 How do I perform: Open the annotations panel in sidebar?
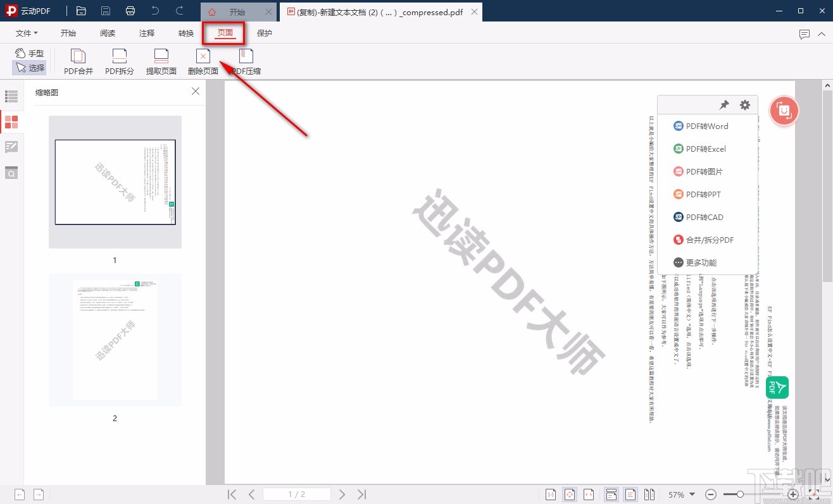tap(11, 147)
